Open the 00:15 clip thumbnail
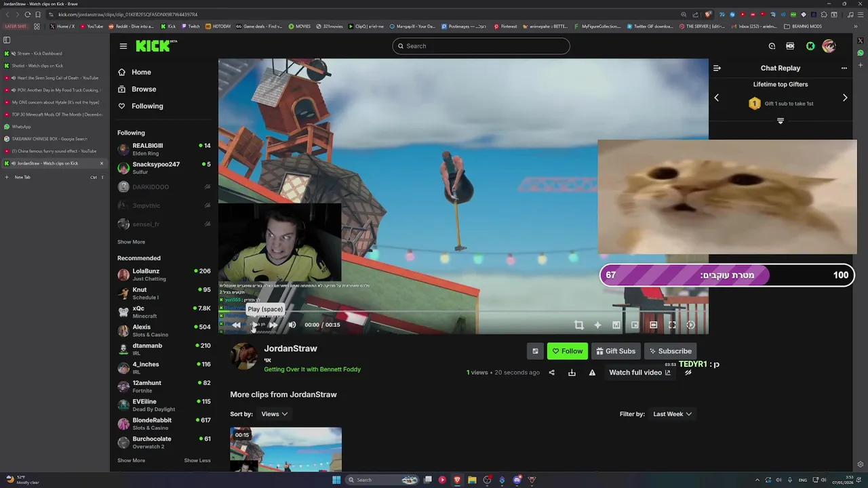The height and width of the screenshot is (488, 868). (x=285, y=449)
